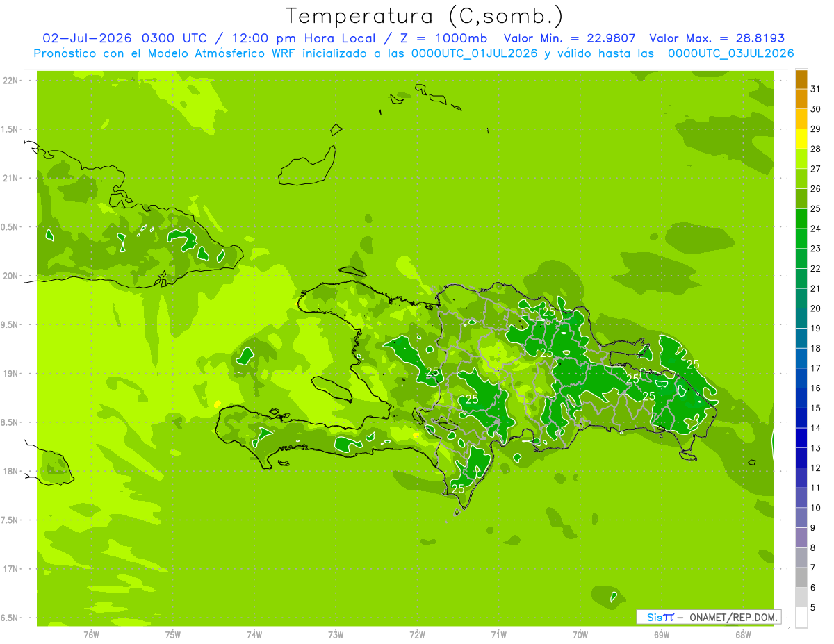The image size is (834, 644).
Task: Click the gray legend swatch between 5 and 6
Action: pos(801,597)
